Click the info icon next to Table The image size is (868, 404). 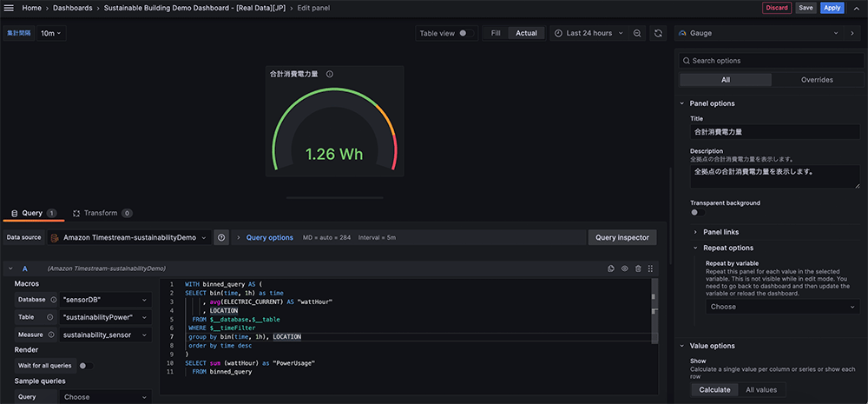[49, 317]
